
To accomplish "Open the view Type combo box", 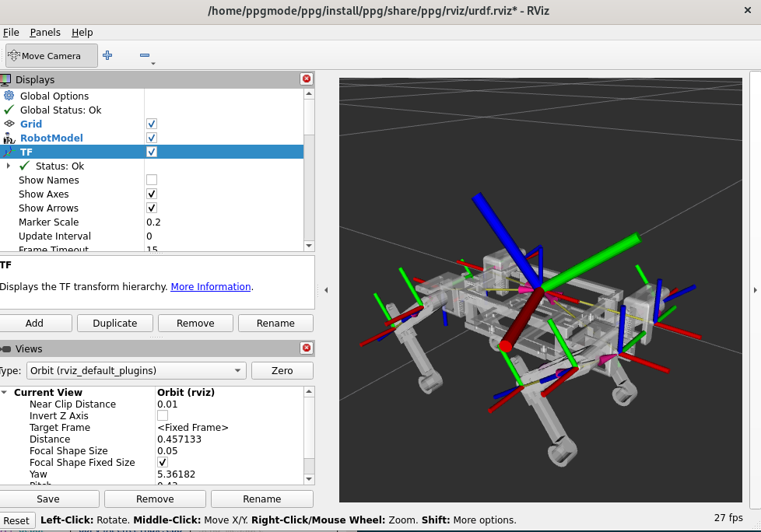I will tap(136, 370).
